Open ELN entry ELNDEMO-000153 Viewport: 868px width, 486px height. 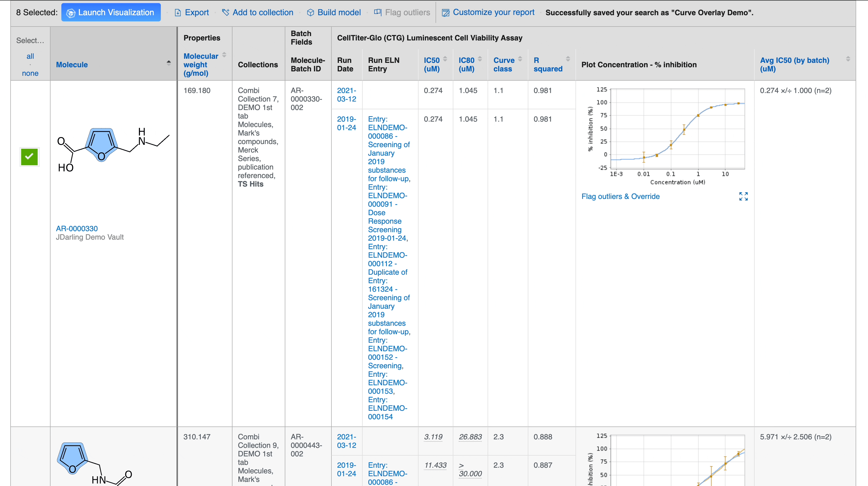coord(388,383)
